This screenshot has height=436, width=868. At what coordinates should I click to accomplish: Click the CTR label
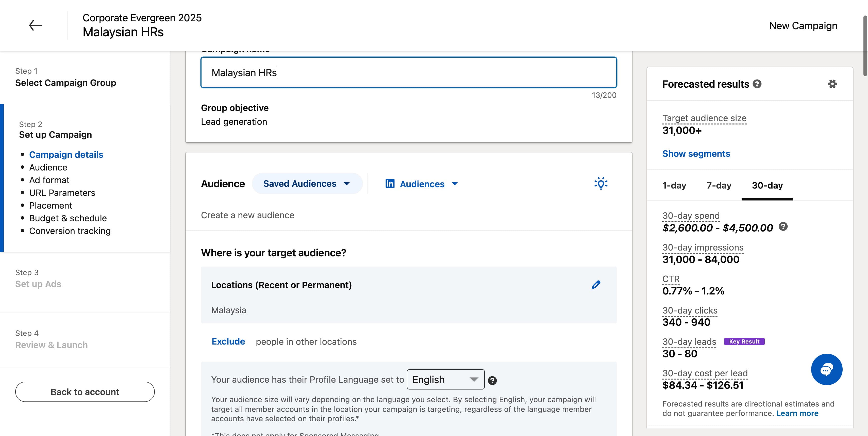click(x=671, y=279)
